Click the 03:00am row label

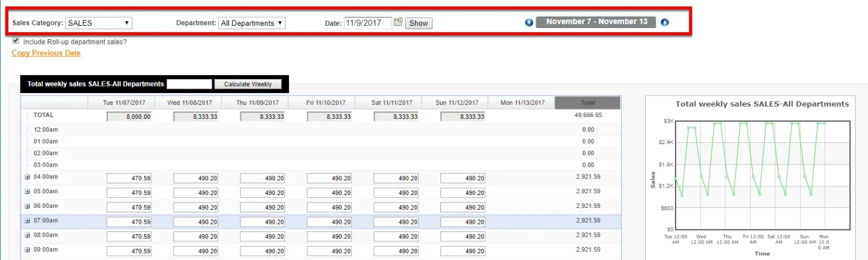coord(46,165)
